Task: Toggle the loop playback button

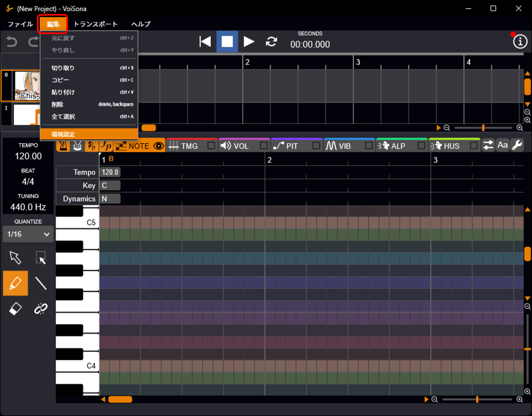Action: pos(271,42)
